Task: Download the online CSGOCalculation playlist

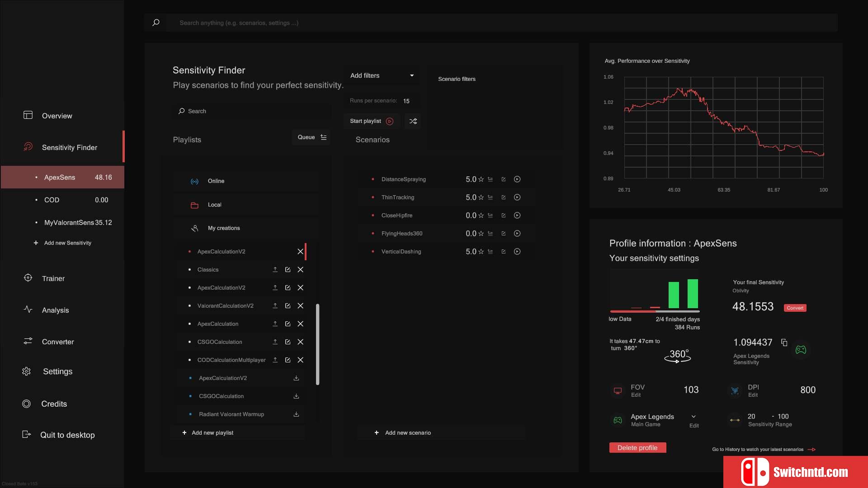Action: pos(296,396)
